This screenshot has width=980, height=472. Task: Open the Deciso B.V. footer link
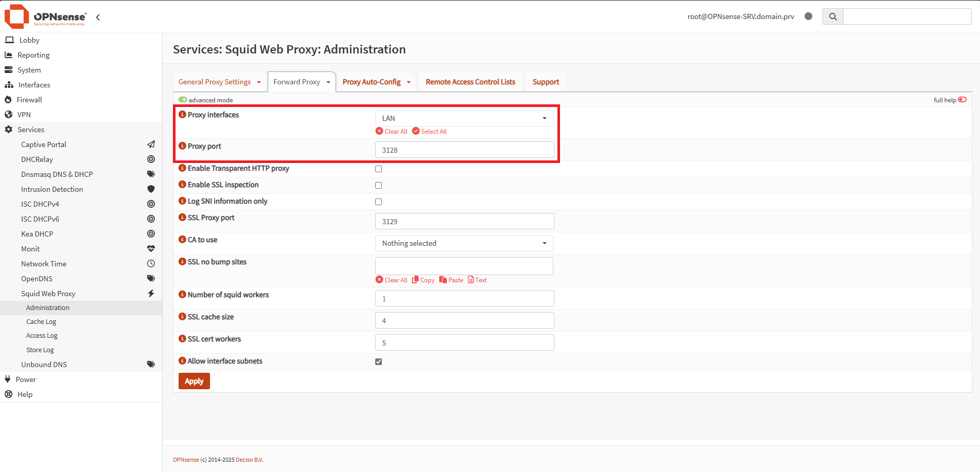(249, 460)
